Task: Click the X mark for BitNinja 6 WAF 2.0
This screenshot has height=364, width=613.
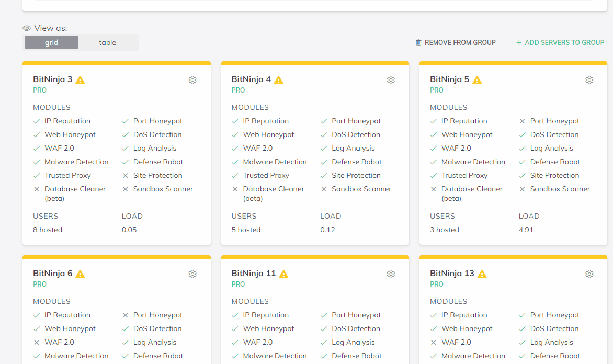Action: click(x=37, y=343)
